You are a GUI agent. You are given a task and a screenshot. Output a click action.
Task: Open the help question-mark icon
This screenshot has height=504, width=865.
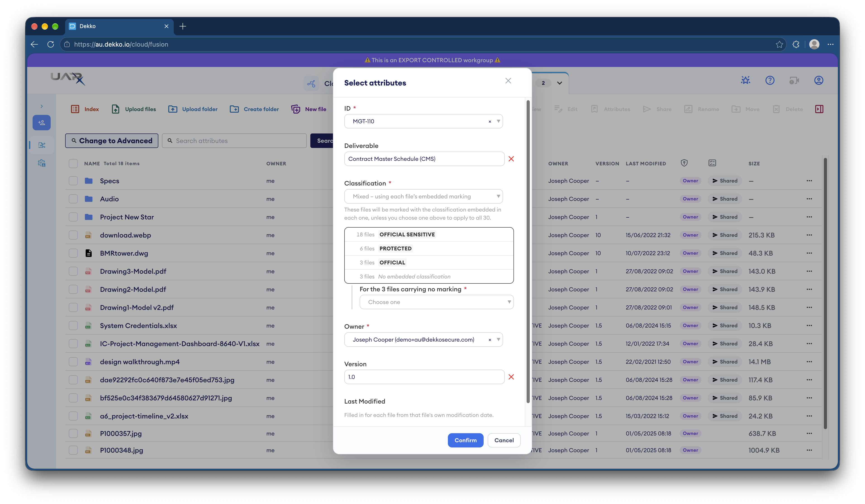pos(770,80)
